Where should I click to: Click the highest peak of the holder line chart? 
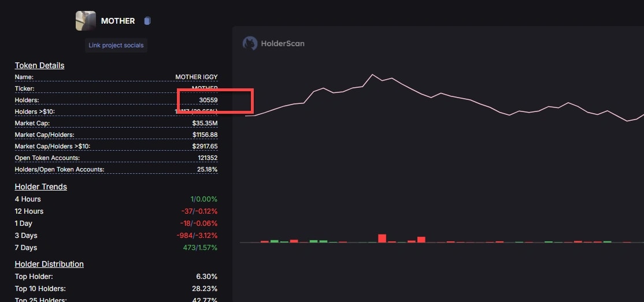tap(372, 75)
